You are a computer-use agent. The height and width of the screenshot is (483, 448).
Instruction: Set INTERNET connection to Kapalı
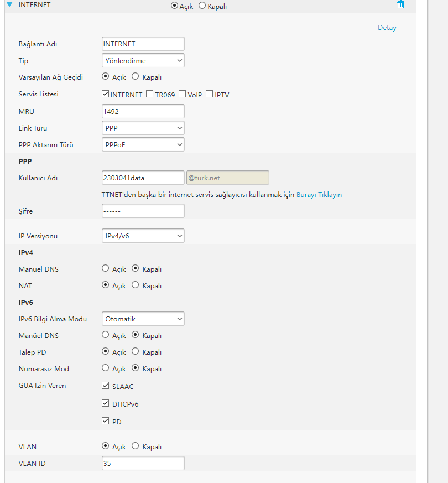(202, 6)
